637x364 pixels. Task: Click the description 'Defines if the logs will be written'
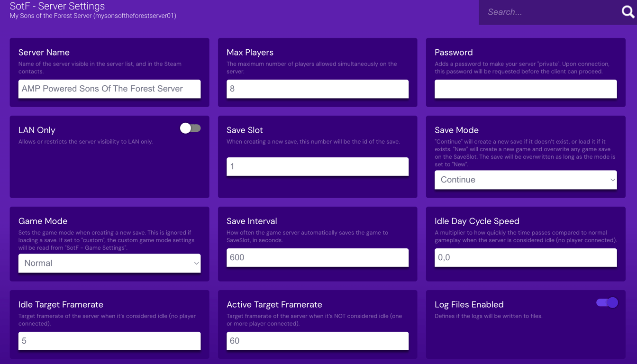(x=488, y=316)
